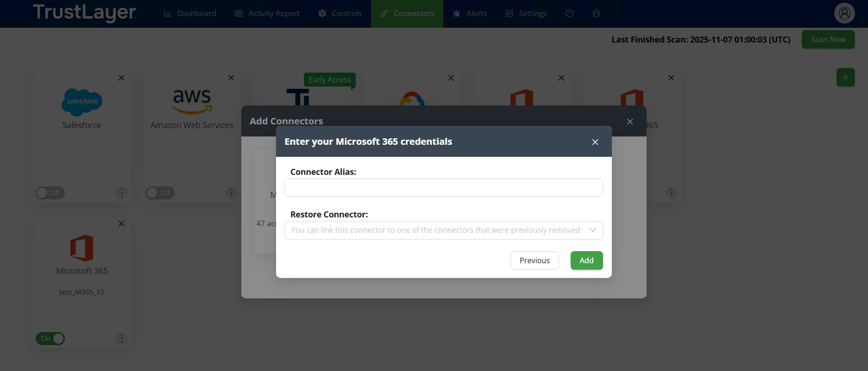Close the Add Connectors panel
This screenshot has height=371, width=868.
pyautogui.click(x=630, y=122)
